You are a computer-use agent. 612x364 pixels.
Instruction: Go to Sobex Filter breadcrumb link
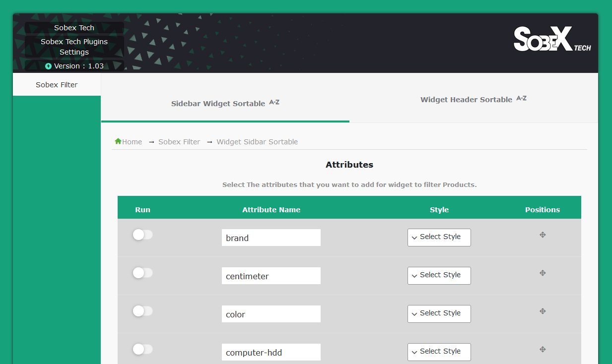tap(179, 142)
